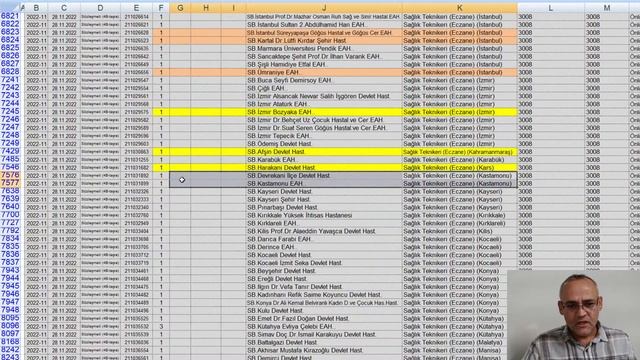Viewport: 640px width, 360px height.
Task: Click cell 'SB Devrekani İlçe Devlet Hast'
Action: pos(324,176)
